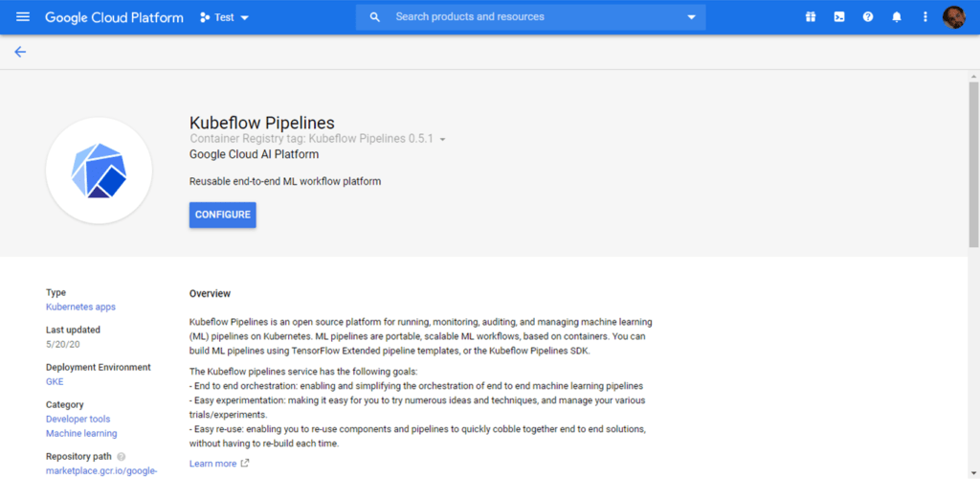Click the CONFIGURE button
The width and height of the screenshot is (980, 479).
point(222,215)
